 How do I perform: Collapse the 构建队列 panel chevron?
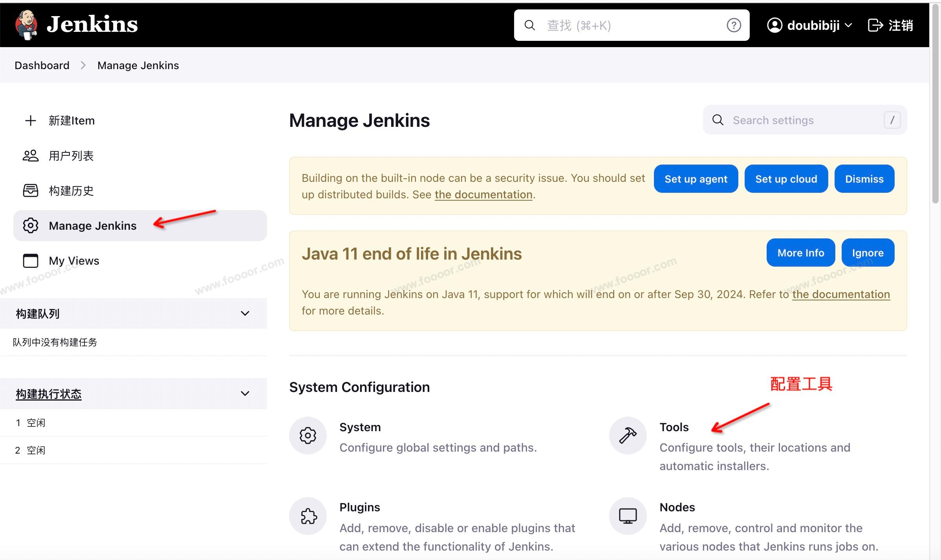pos(245,313)
